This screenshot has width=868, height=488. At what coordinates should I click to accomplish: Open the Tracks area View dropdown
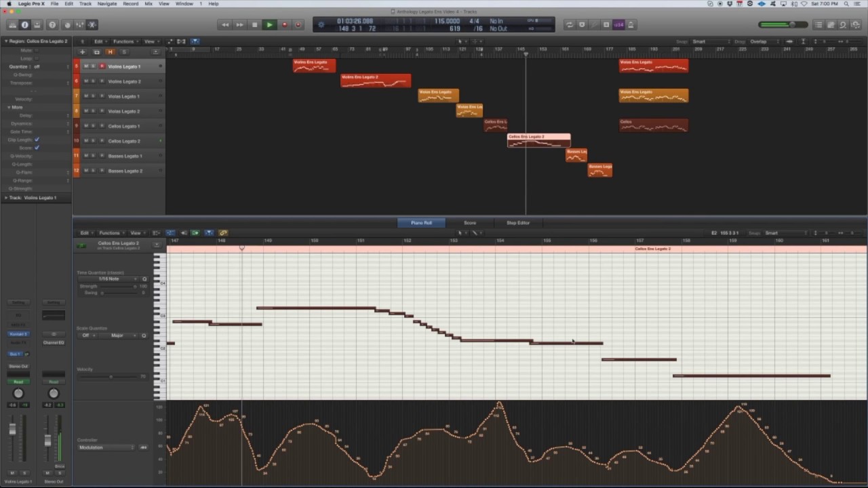pos(151,41)
